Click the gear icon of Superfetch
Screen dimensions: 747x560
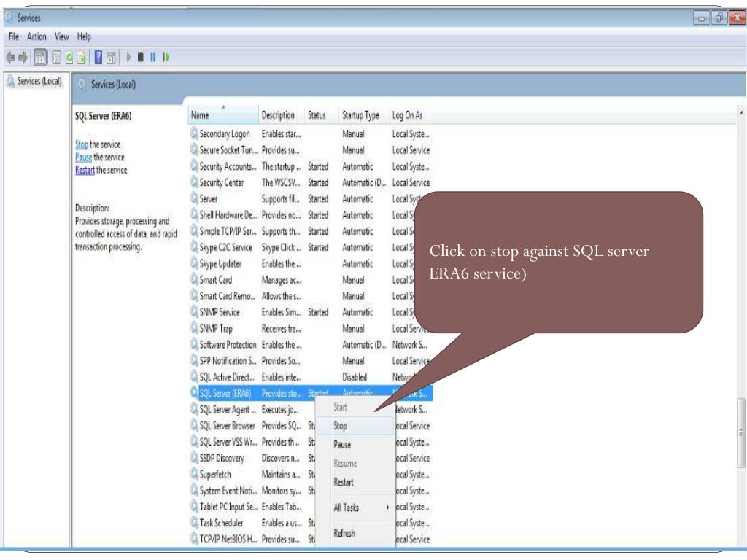tap(194, 474)
